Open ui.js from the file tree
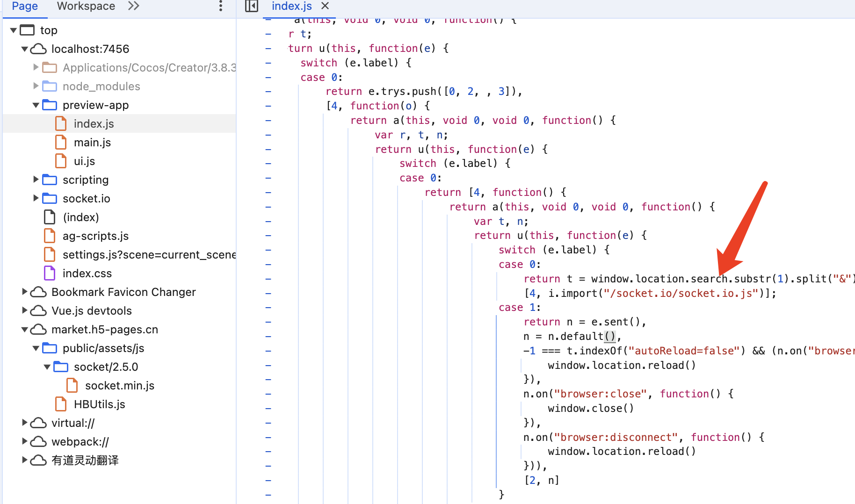The width and height of the screenshot is (855, 504). pos(84,161)
